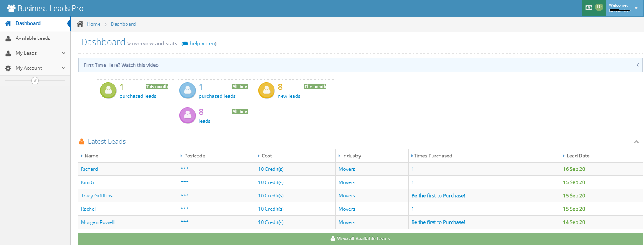Viewport: 644px width, 245px height.
Task: Click the credits money icon in header
Action: (588, 7)
